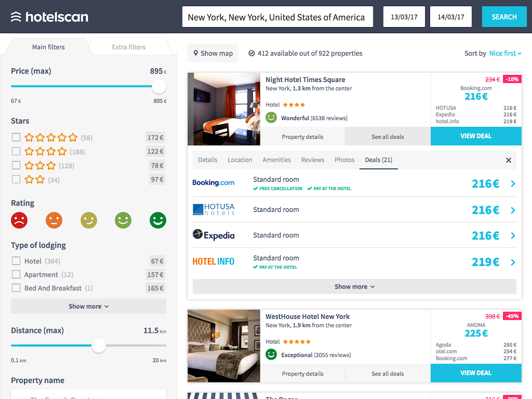Click the -10% discount badge
The height and width of the screenshot is (399, 532).
click(x=512, y=79)
